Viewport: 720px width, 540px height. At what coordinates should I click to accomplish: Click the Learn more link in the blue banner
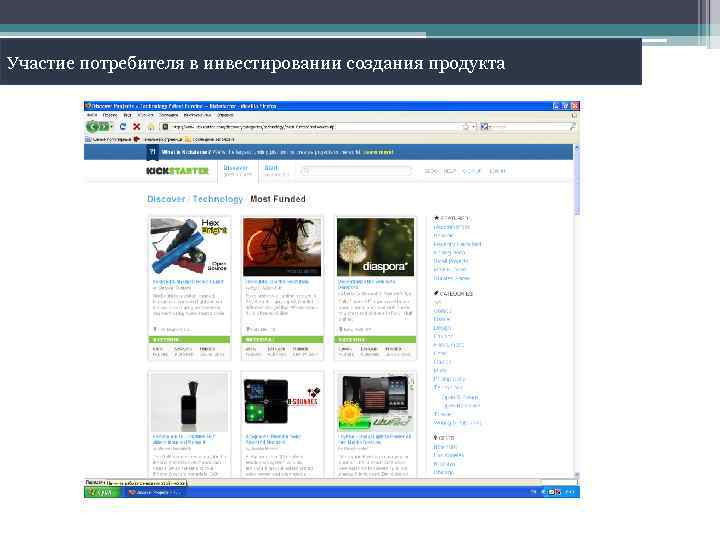pos(379,152)
